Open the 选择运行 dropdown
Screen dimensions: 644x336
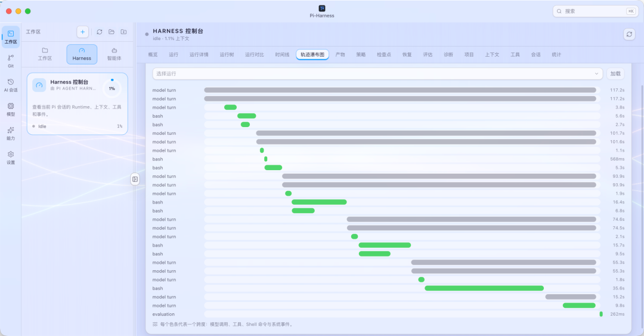[377, 73]
